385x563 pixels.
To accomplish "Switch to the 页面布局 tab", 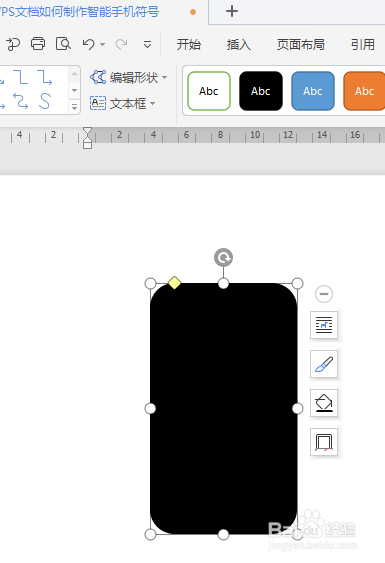I will point(301,45).
